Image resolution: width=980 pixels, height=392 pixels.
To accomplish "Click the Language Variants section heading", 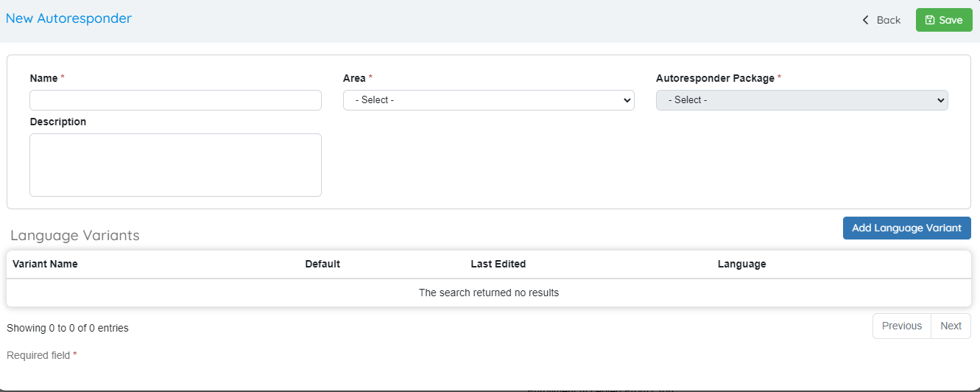I will 75,235.
